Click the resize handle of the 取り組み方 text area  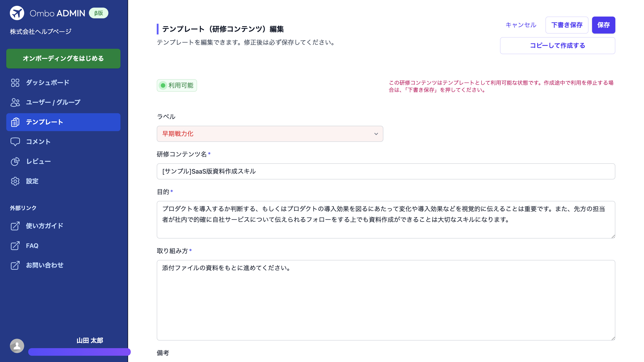613,338
